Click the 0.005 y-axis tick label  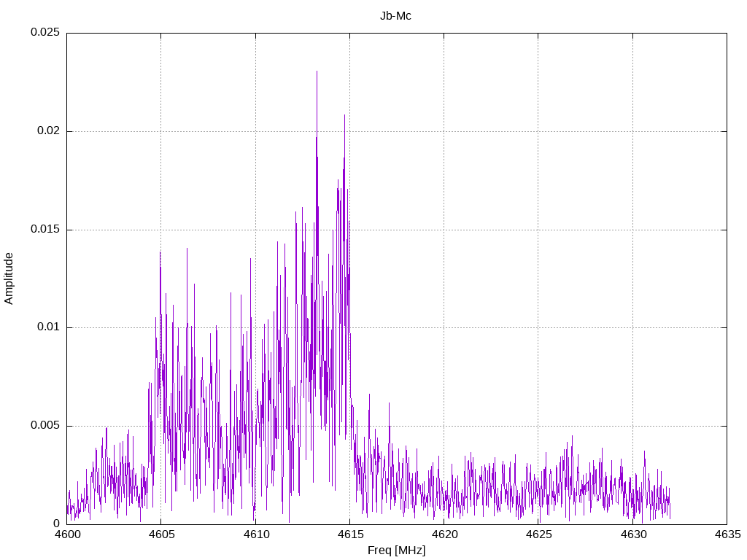click(x=45, y=426)
